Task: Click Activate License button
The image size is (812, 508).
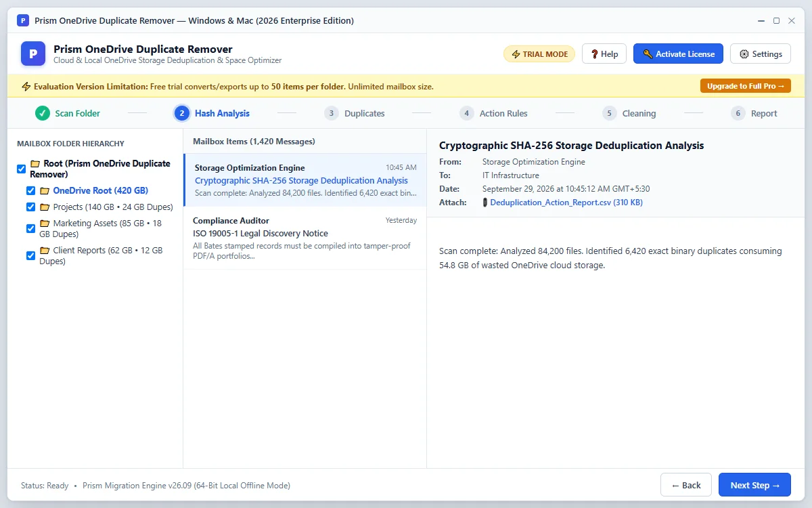Action: point(678,54)
